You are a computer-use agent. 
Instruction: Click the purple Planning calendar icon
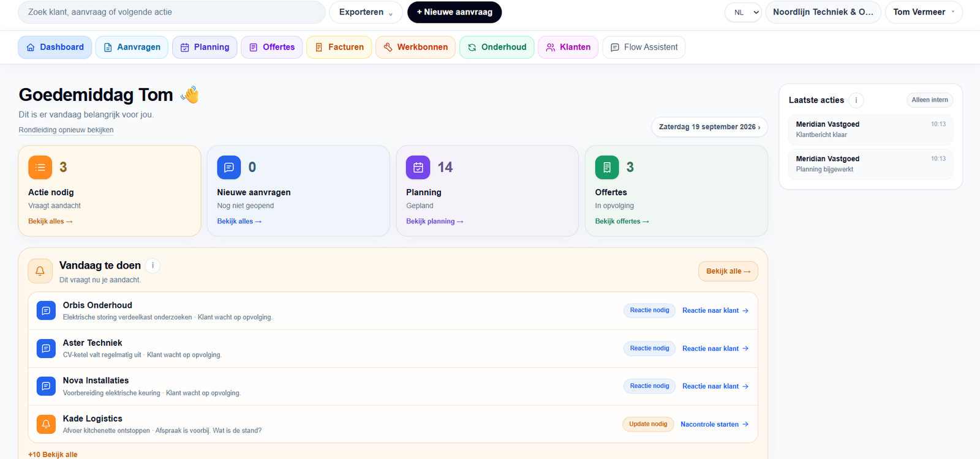[418, 168]
